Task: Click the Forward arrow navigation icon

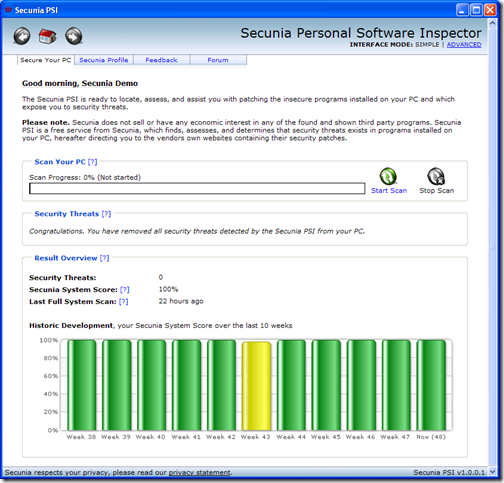Action: [74, 36]
